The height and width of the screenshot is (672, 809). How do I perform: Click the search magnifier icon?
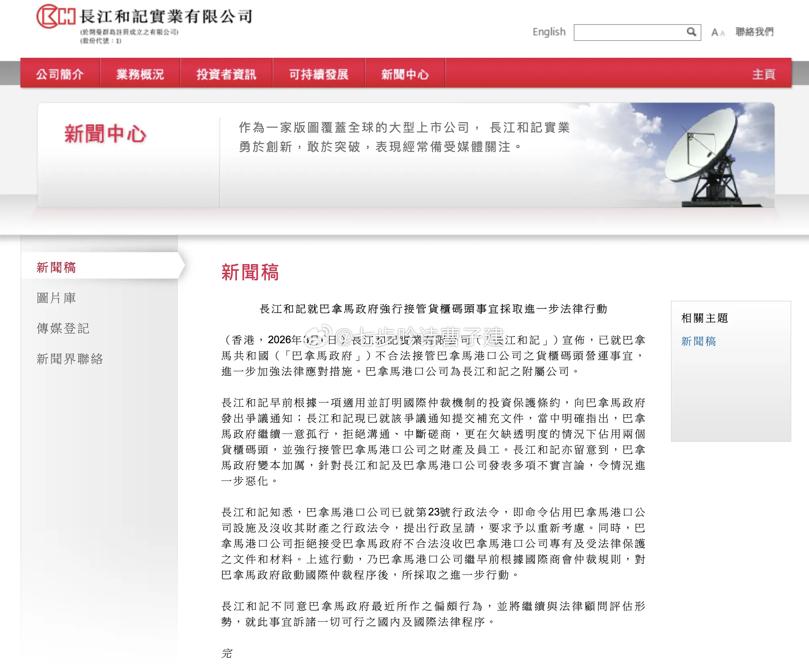(691, 32)
